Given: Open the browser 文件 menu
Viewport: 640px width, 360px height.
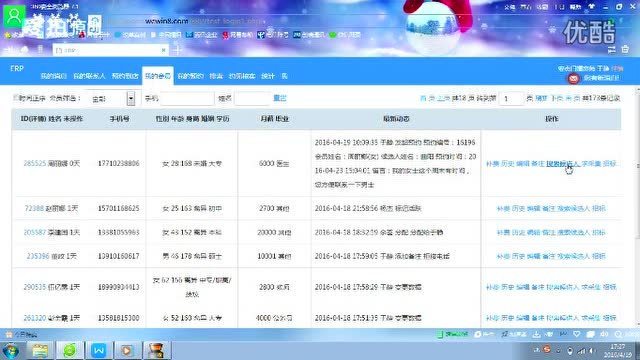Looking at the screenshot, I should [510, 7].
